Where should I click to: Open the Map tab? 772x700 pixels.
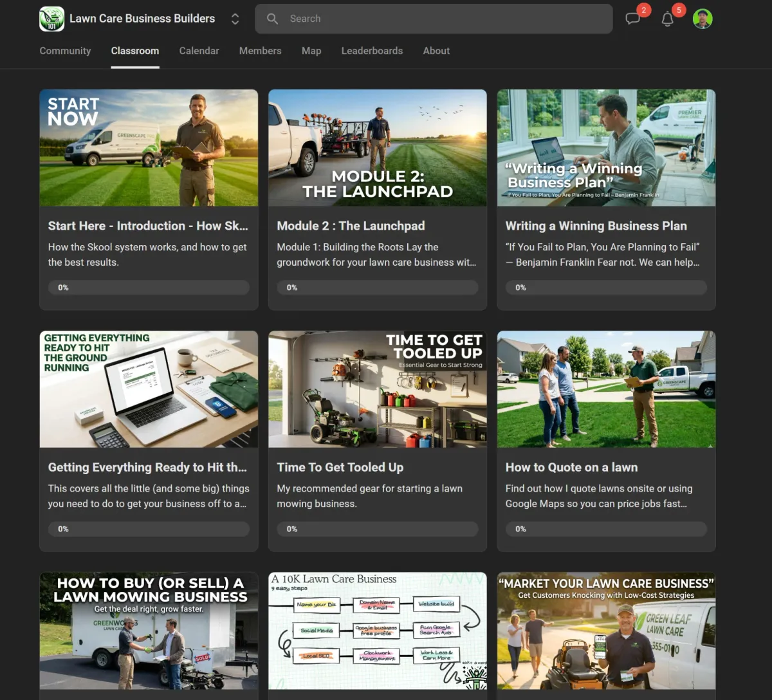pyautogui.click(x=311, y=51)
